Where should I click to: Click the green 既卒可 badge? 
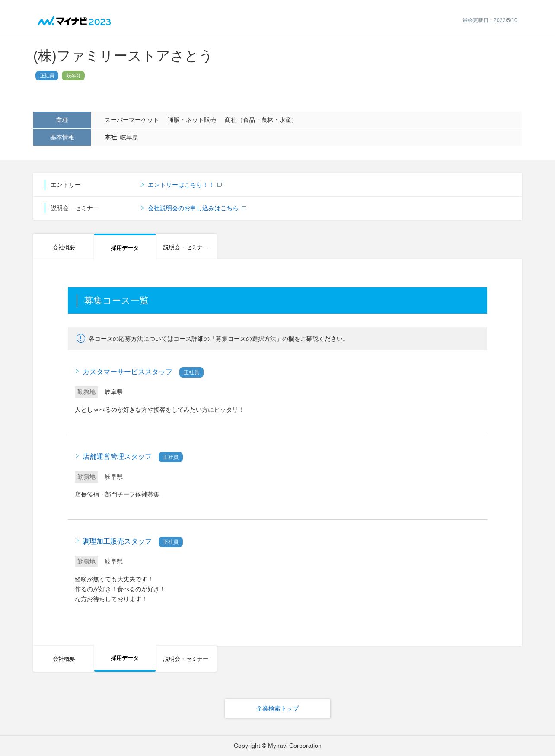[73, 76]
